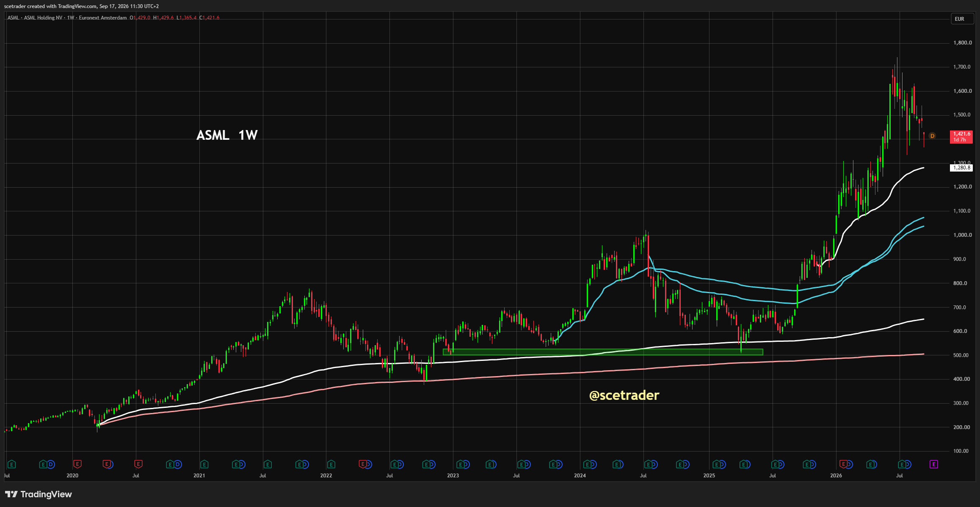Click the purple upcoming earnings E marker
The height and width of the screenshot is (507, 980).
point(933,464)
